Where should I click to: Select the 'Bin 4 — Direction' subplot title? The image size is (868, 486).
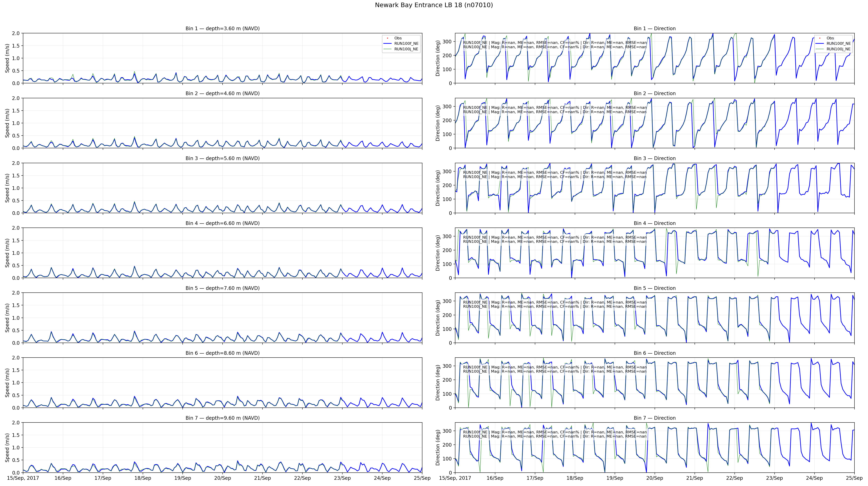pyautogui.click(x=654, y=223)
